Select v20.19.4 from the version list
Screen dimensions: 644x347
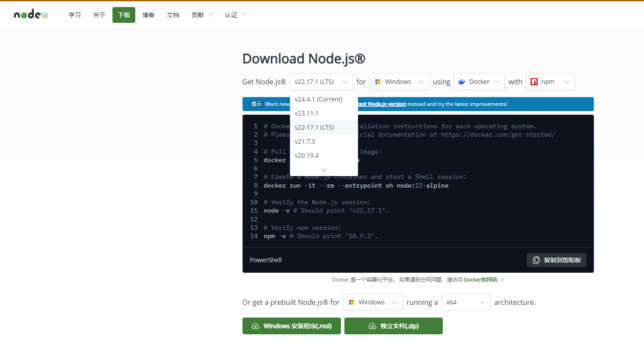coord(324,155)
